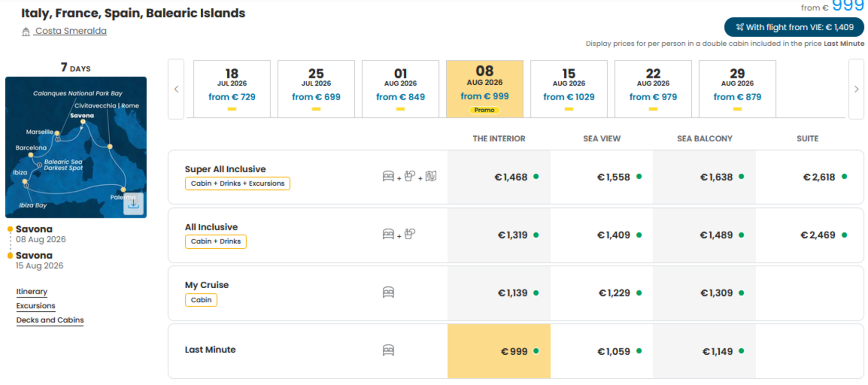Show earlier departure dates with left arrow
868x385 pixels.
[x=176, y=89]
